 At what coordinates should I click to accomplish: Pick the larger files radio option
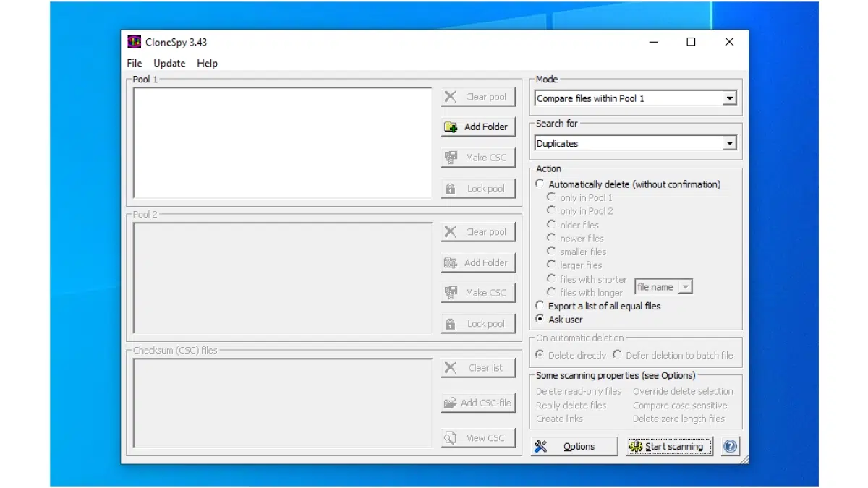551,265
